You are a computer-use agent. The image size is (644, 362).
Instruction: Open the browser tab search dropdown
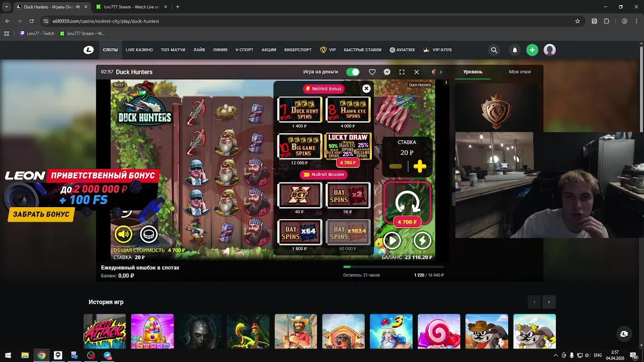click(7, 7)
